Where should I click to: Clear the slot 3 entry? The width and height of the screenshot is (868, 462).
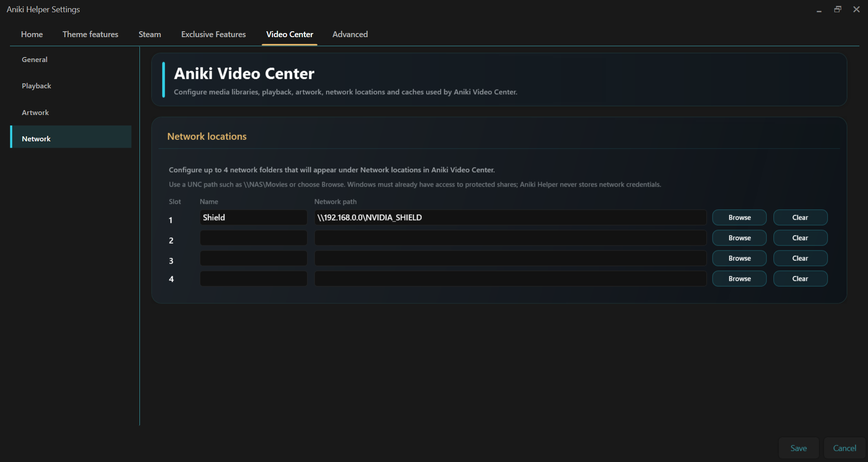point(800,258)
